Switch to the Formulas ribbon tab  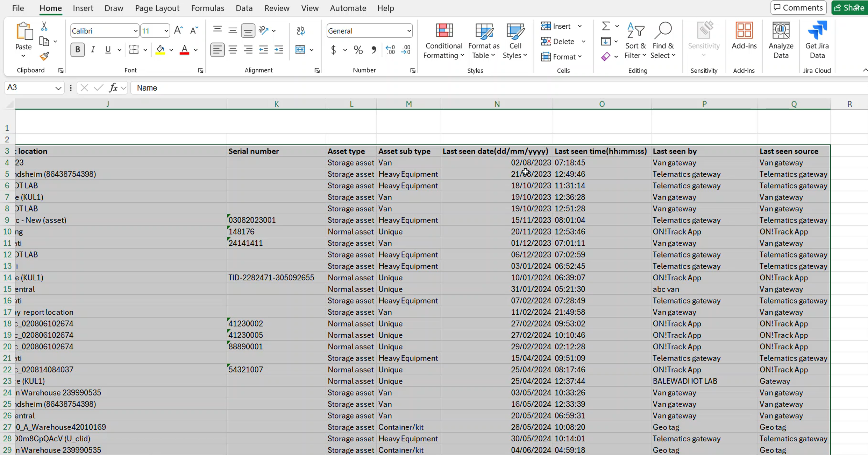pyautogui.click(x=207, y=8)
